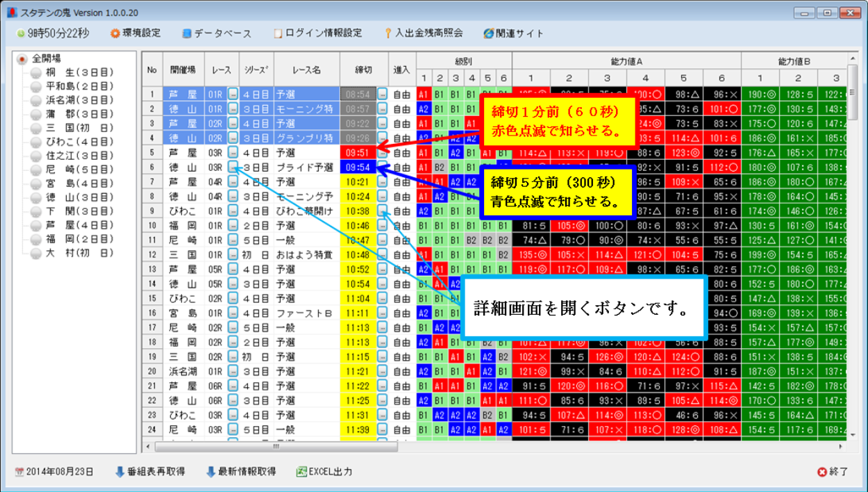
Task: Open detail button after 締切 10:47 in row 11
Action: [383, 240]
